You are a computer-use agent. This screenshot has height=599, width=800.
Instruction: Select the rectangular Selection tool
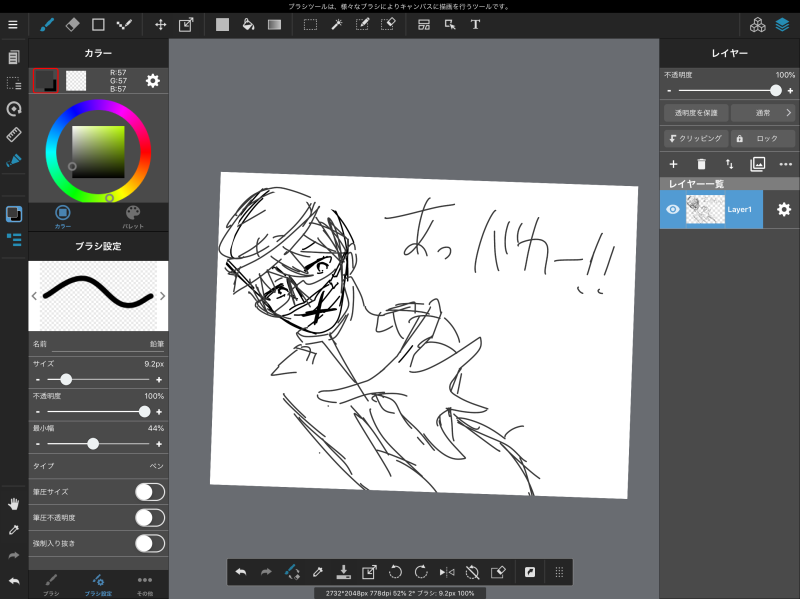310,24
